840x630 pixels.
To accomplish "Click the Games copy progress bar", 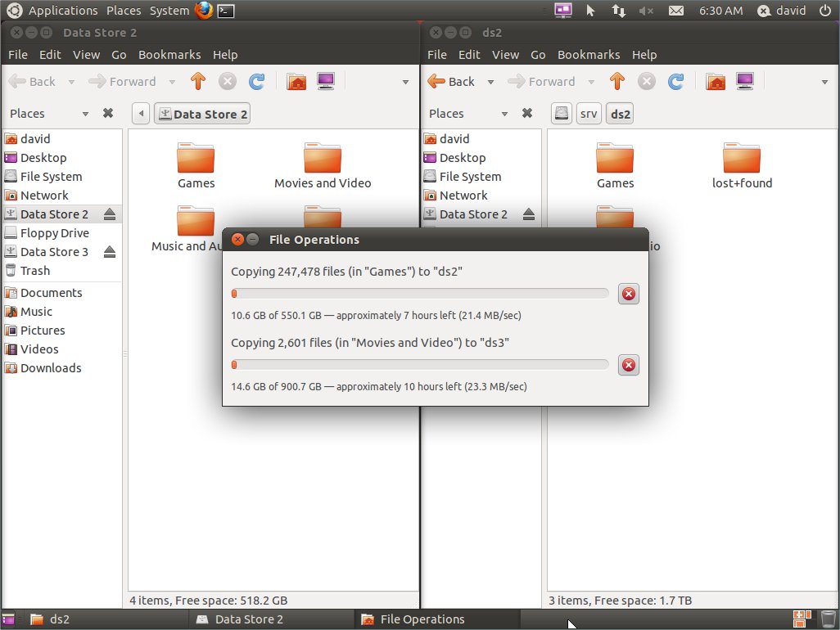I will tap(420, 294).
